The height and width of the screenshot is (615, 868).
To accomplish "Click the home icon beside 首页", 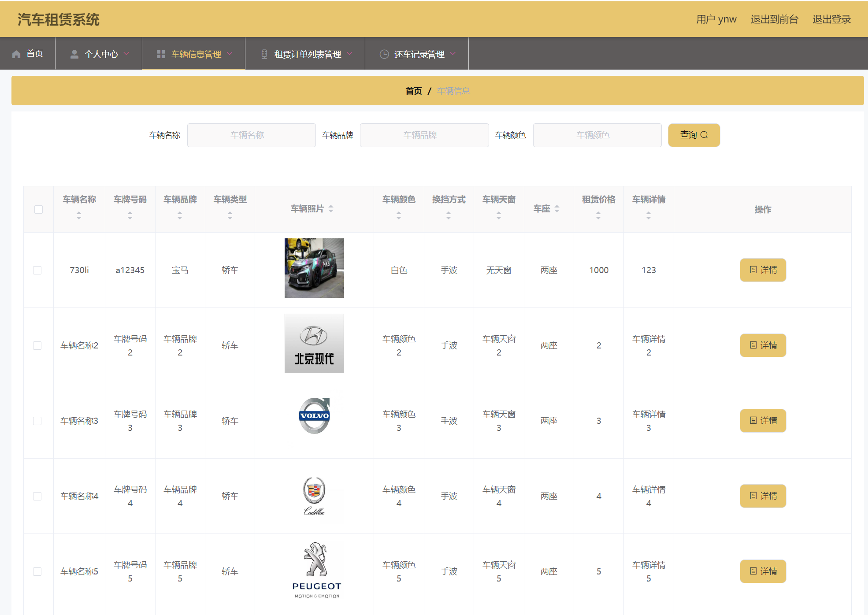I will (16, 54).
